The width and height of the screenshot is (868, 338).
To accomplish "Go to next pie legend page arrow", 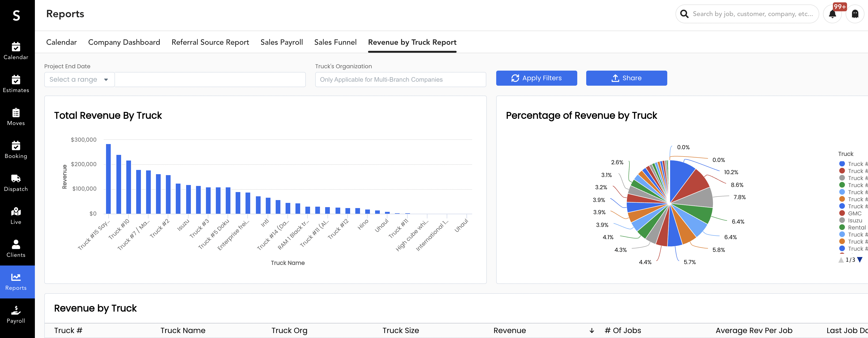I will 860,260.
